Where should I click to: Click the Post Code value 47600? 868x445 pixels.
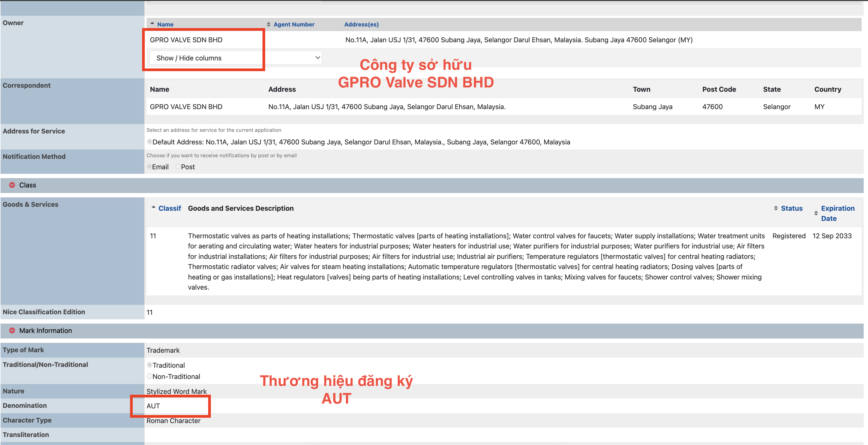coord(712,107)
